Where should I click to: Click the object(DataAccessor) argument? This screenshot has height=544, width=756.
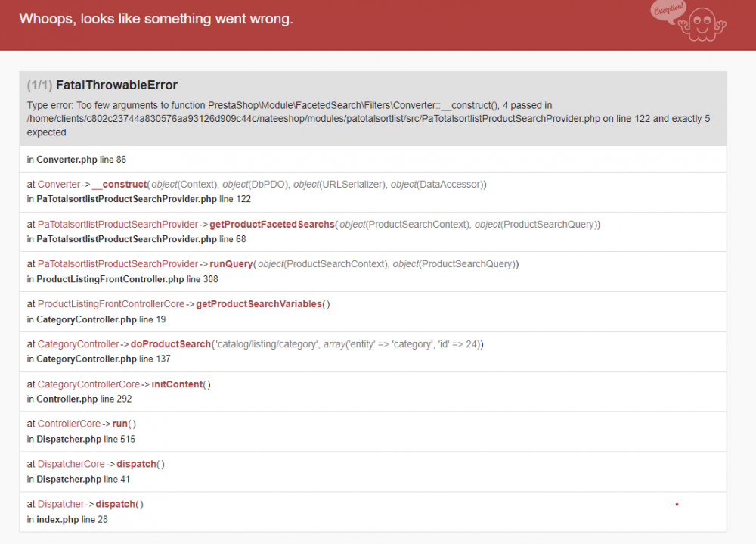pyautogui.click(x=436, y=185)
